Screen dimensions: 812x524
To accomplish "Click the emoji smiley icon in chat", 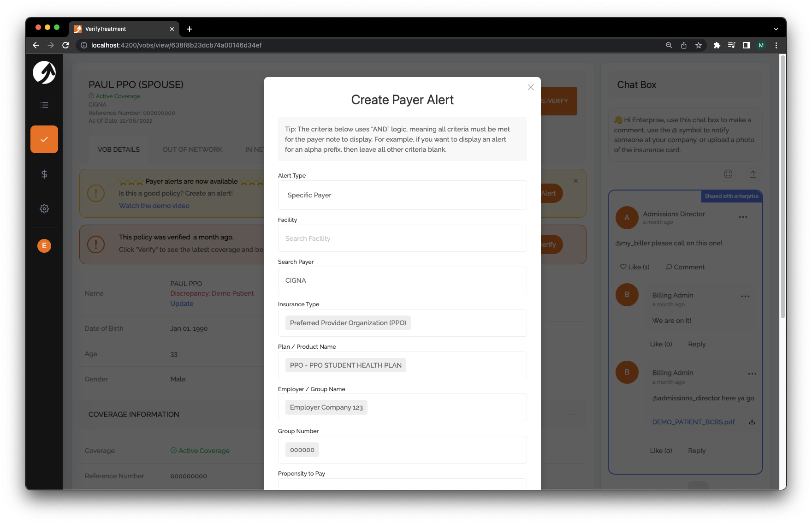I will click(x=728, y=174).
